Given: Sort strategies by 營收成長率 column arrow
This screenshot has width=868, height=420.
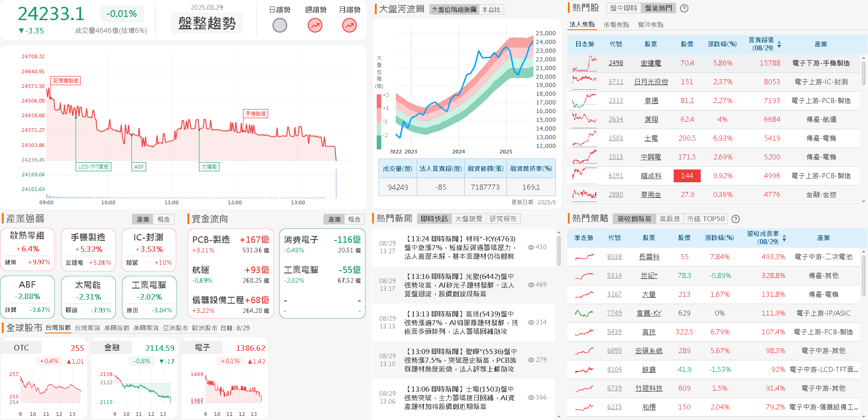Looking at the screenshot, I should 784,238.
